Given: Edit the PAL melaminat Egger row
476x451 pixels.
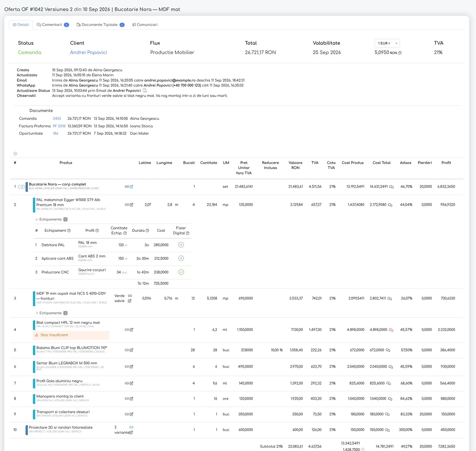Looking at the screenshot, I should tap(131, 205).
